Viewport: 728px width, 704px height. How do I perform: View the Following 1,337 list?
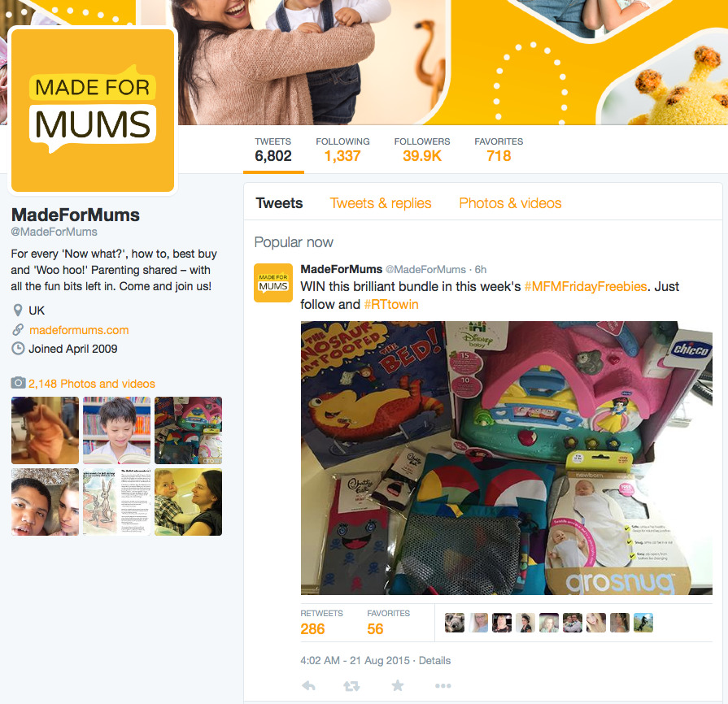342,150
